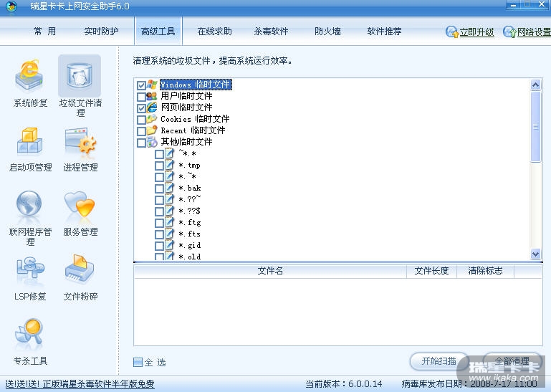Screen dimensions: 551x392
Task: Sort by the 清除标志 column header
Action: pyautogui.click(x=485, y=271)
